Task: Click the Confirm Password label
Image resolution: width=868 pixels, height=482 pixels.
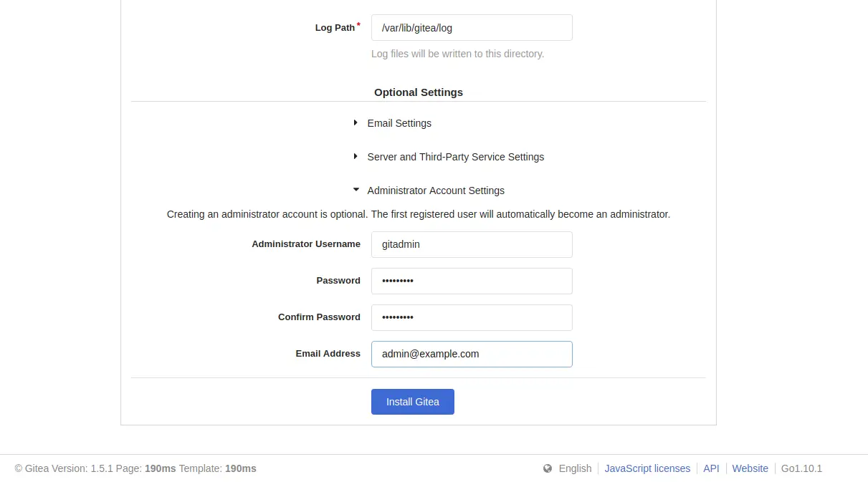Action: (x=319, y=317)
